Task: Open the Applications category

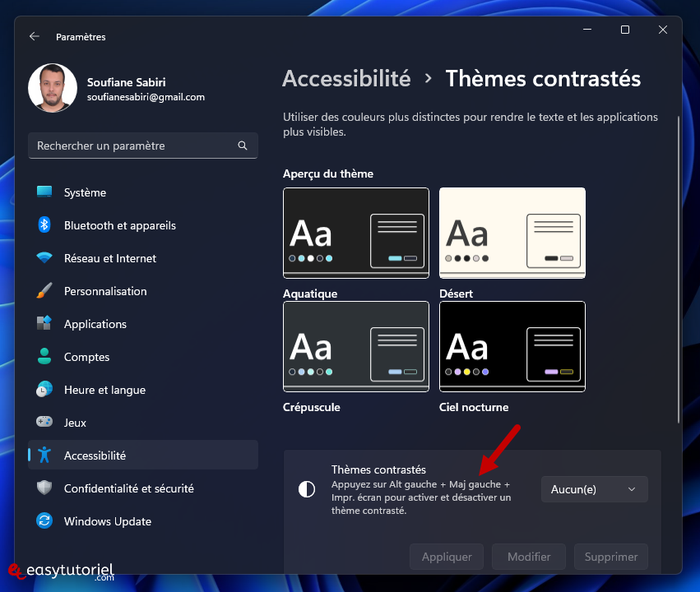Action: 143,324
